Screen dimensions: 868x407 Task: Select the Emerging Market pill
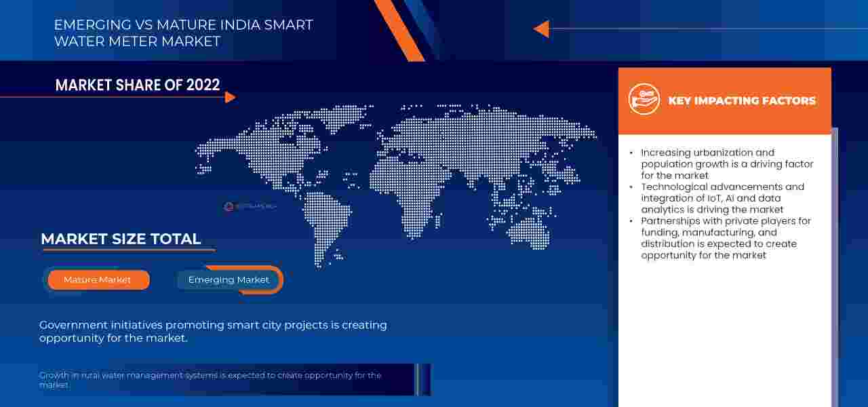click(229, 279)
